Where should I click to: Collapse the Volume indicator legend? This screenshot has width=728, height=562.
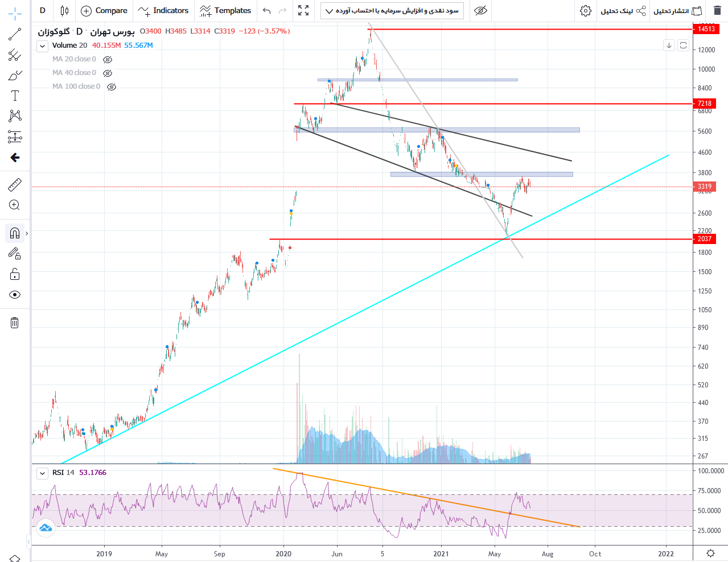[43, 46]
